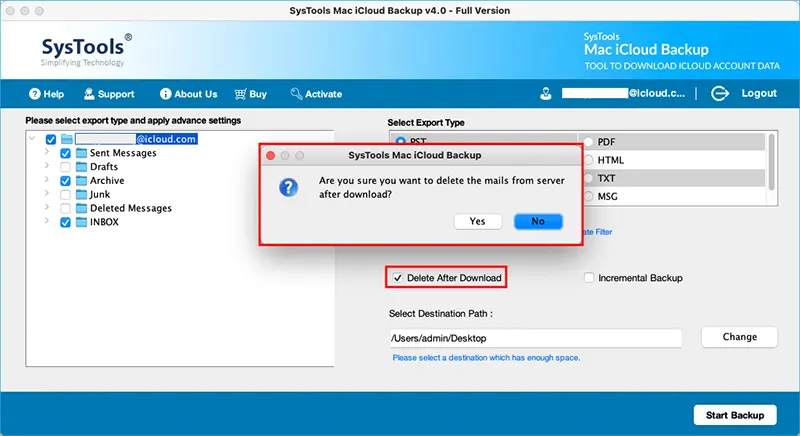Uncheck the INBOX checkbox
The width and height of the screenshot is (800, 436).
click(65, 222)
